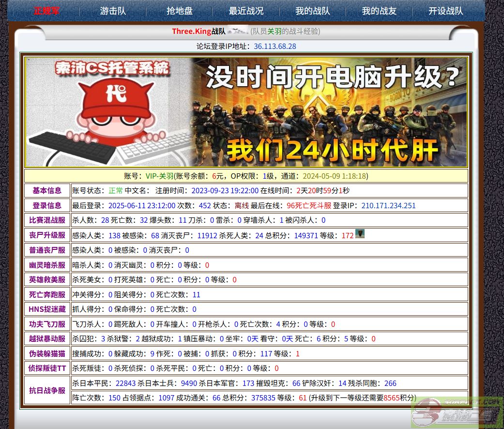The width and height of the screenshot is (504, 429).
Task: Click the forum login IP 36.113.68.28
Action: coord(275,46)
